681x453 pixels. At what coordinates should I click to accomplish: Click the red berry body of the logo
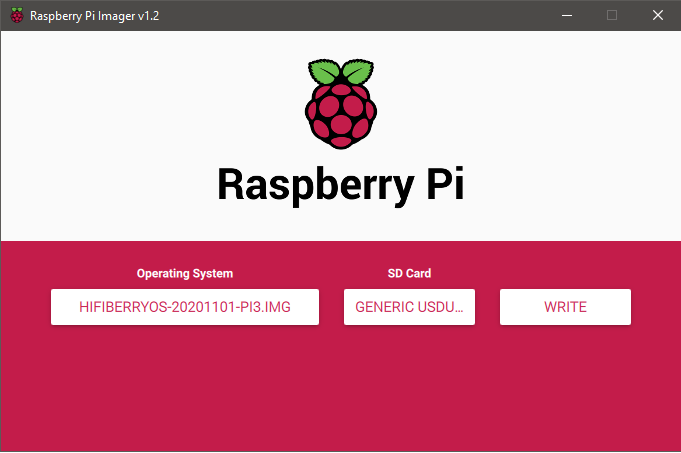tap(341, 116)
